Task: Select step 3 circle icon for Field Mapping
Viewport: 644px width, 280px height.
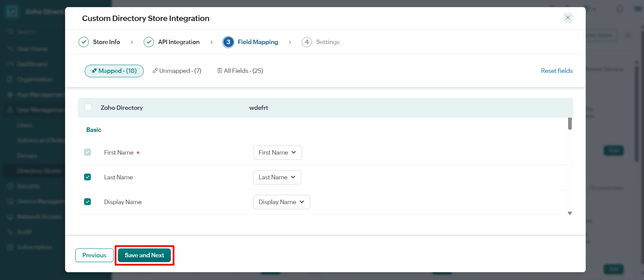Action: coord(228,42)
